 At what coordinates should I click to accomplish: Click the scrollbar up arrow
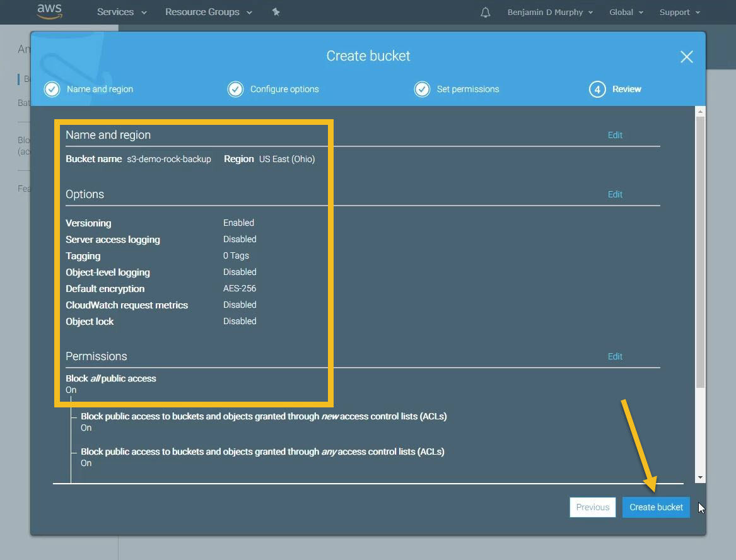(x=700, y=111)
